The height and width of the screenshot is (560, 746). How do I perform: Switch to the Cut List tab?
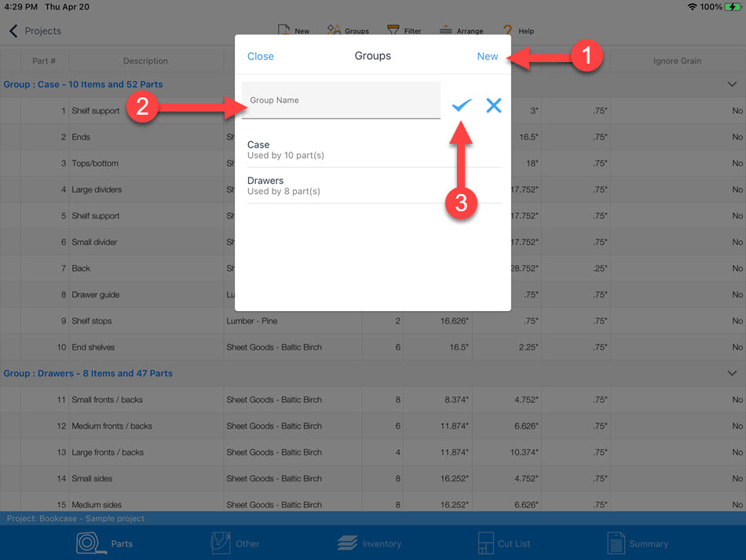tap(504, 543)
